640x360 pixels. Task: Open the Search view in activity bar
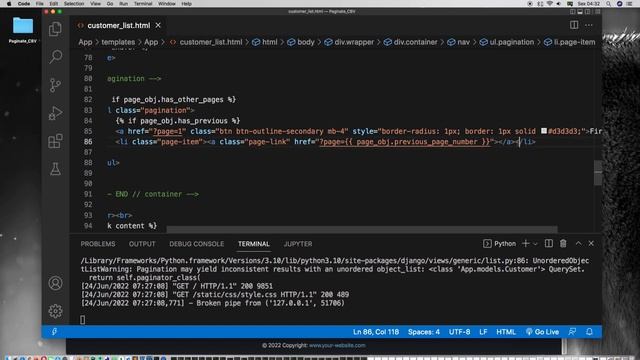pyautogui.click(x=55, y=57)
